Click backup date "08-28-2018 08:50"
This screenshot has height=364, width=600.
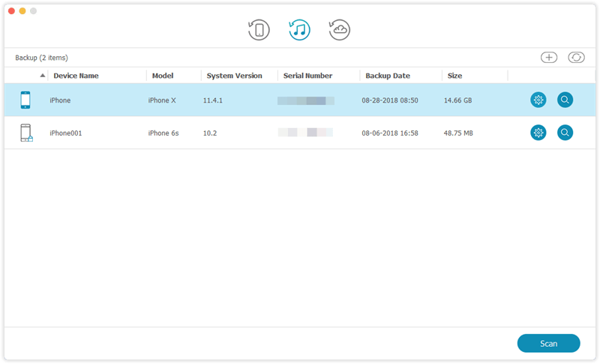point(390,100)
